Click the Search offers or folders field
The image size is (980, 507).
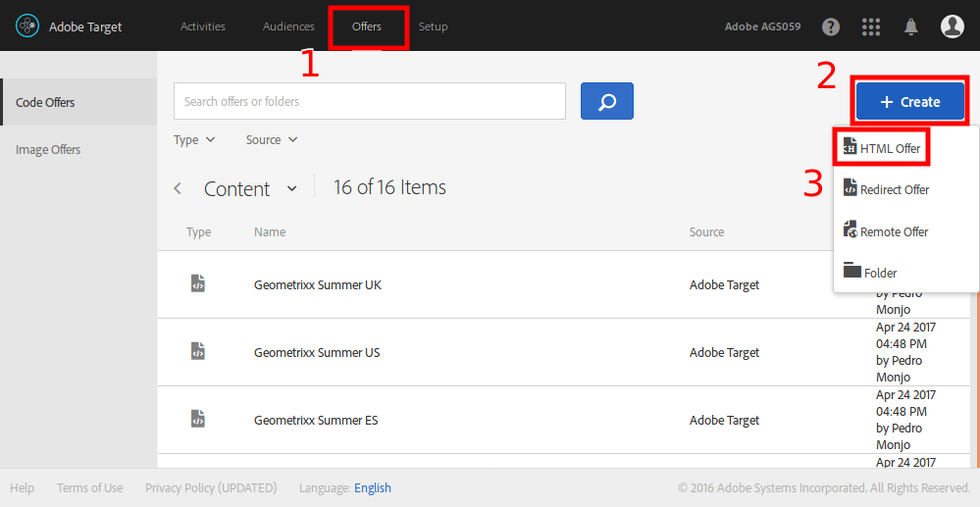pos(370,101)
